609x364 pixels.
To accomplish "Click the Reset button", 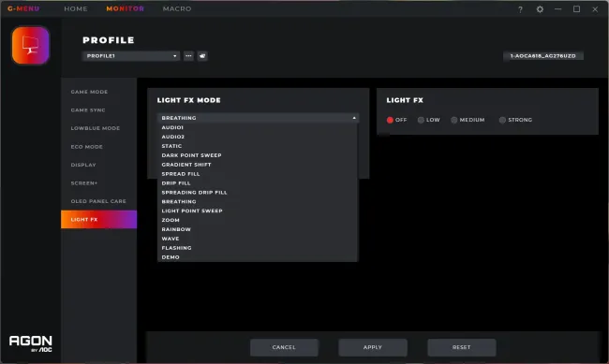I will (461, 347).
